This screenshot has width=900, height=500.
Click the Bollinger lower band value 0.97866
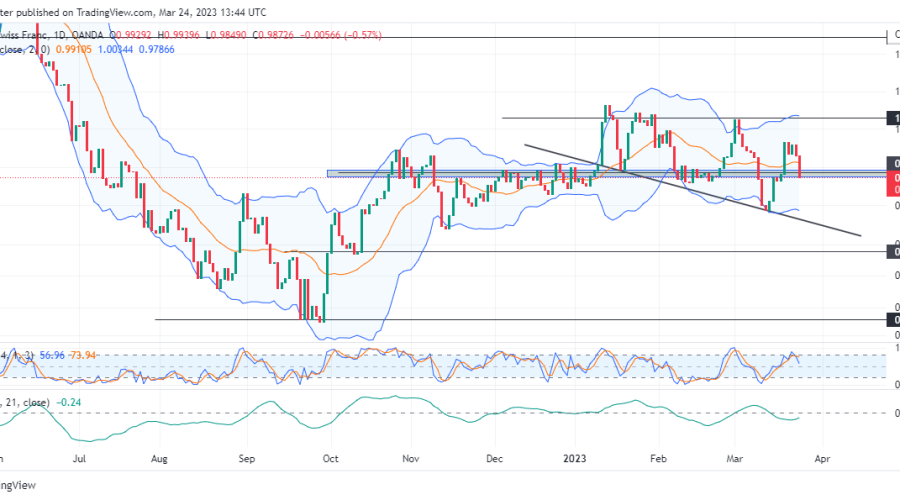[x=157, y=49]
